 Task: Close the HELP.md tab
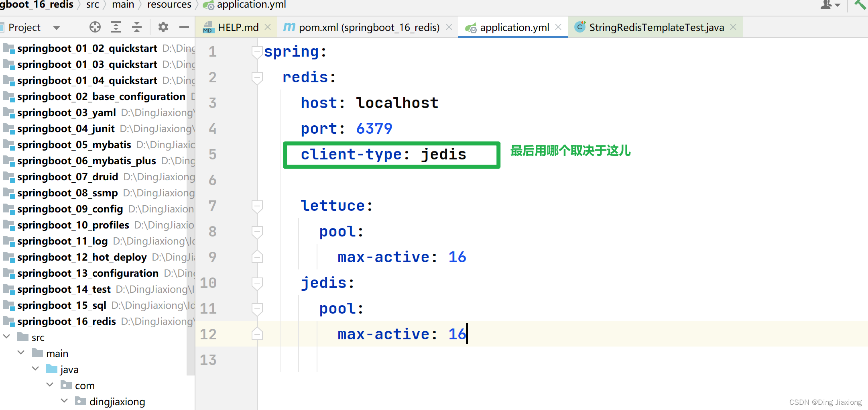(x=268, y=27)
